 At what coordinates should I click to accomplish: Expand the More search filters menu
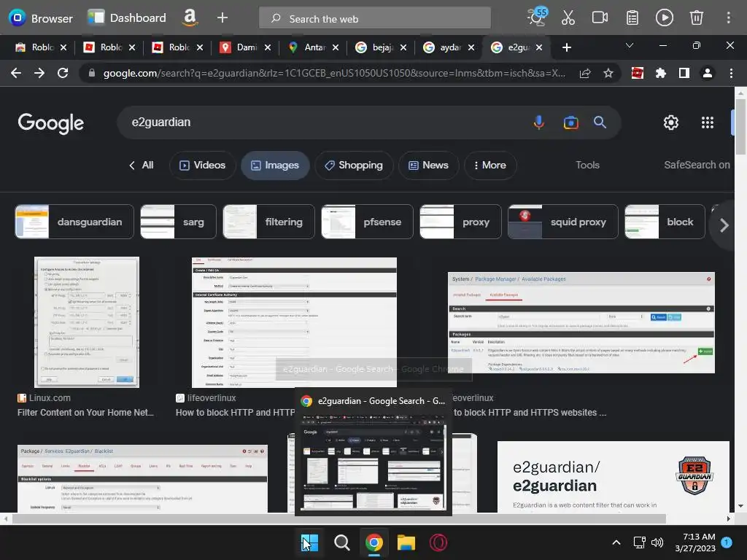coord(490,166)
